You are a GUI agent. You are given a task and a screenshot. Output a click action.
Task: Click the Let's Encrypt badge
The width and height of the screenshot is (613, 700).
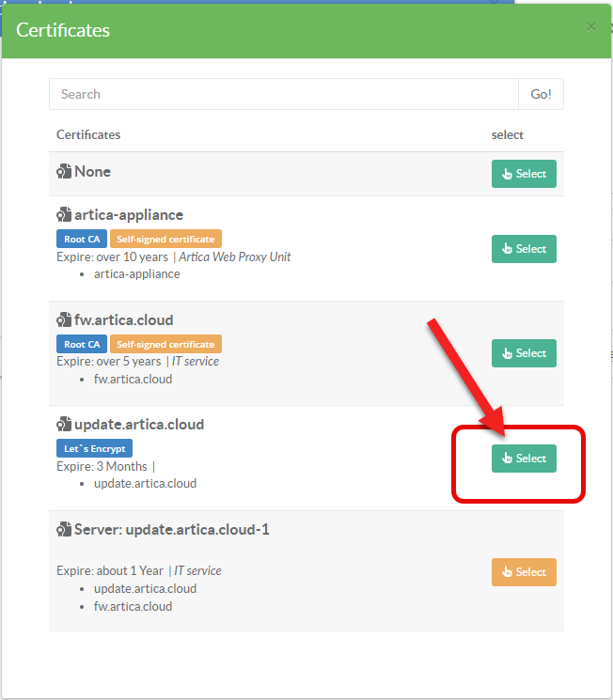coord(94,449)
